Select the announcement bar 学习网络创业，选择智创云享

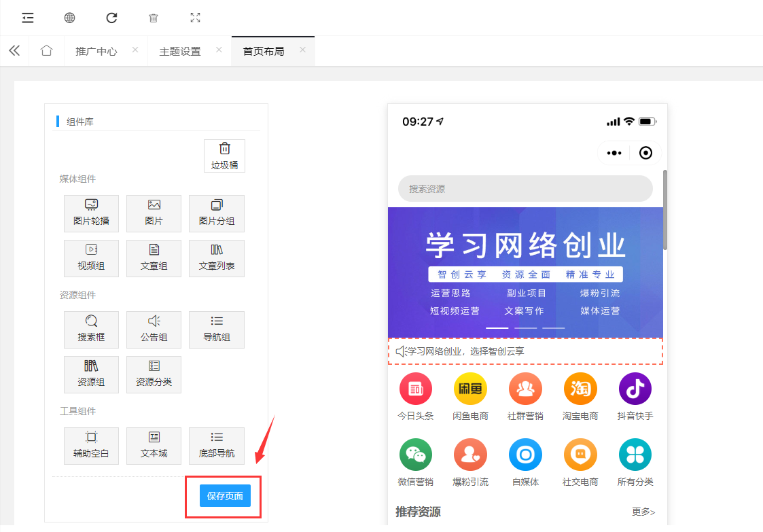tap(525, 351)
